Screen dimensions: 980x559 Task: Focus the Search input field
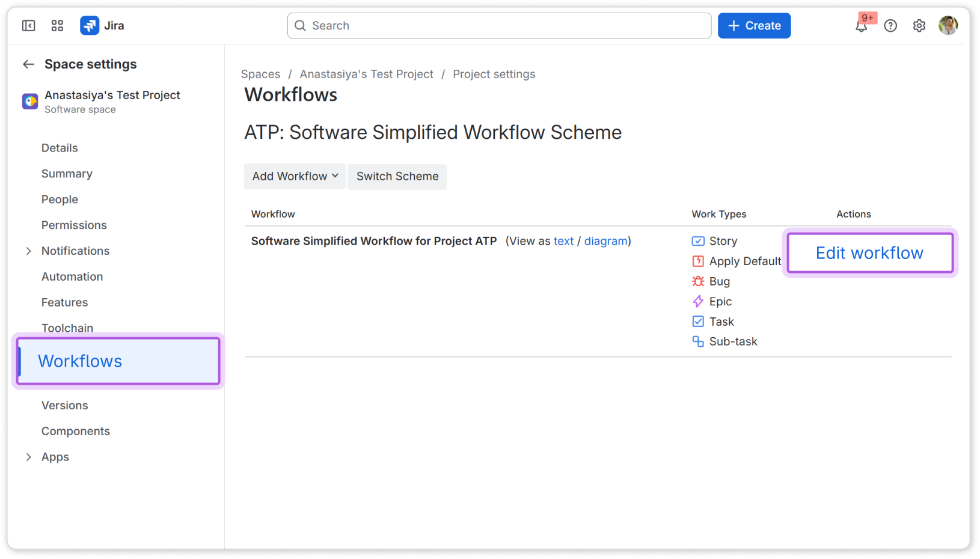click(499, 26)
